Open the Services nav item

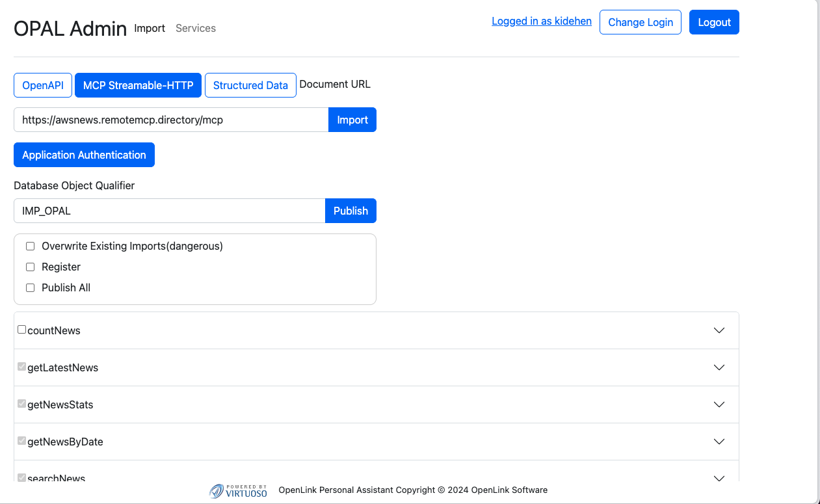196,28
